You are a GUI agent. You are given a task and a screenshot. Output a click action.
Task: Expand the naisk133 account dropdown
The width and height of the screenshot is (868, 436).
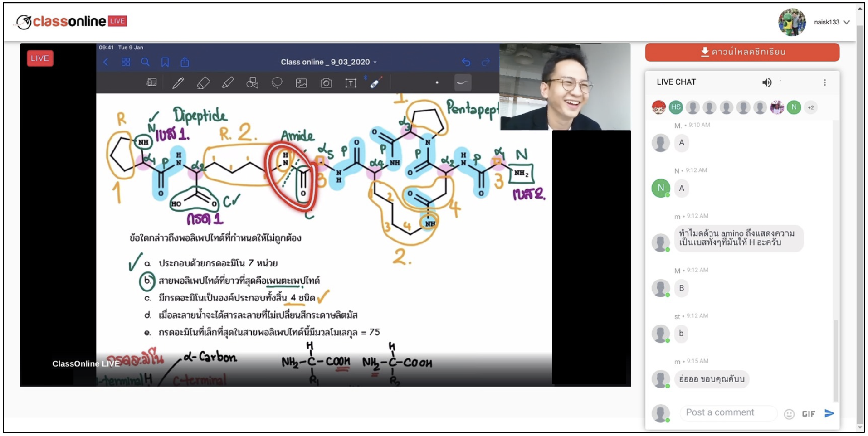click(846, 22)
